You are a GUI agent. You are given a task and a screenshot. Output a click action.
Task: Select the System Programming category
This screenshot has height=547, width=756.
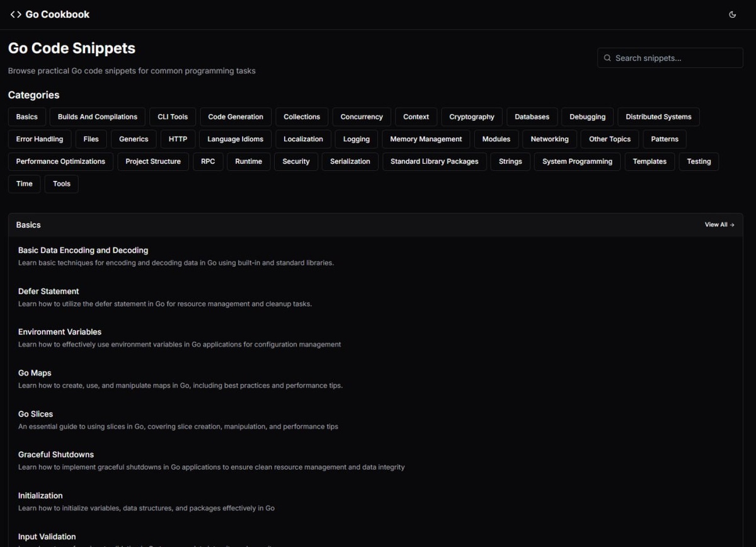tap(577, 161)
